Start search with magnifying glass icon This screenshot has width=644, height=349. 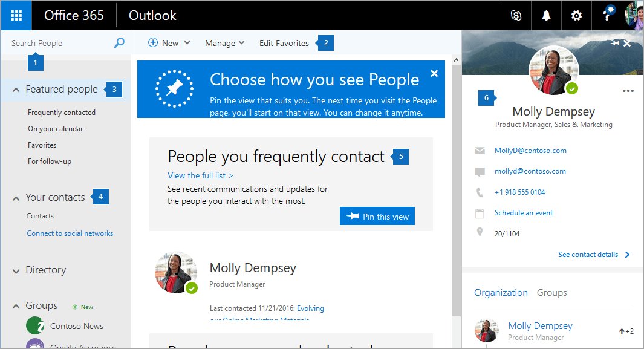pyautogui.click(x=119, y=43)
